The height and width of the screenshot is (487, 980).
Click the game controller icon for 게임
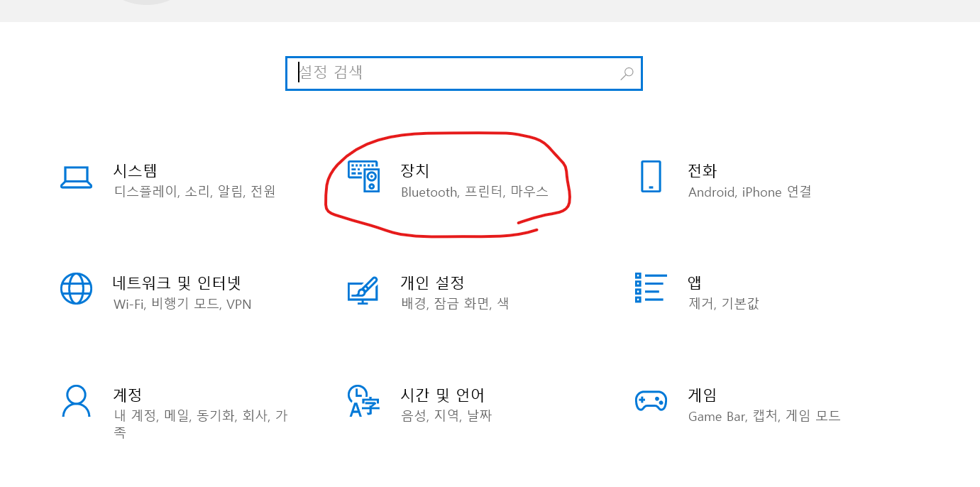click(x=650, y=401)
